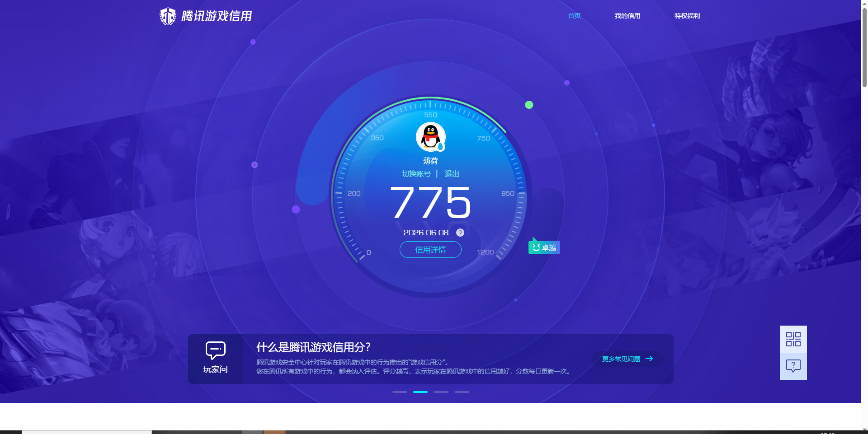This screenshot has height=434, width=868.
Task: Select the third carousel indicator
Action: pos(441,392)
